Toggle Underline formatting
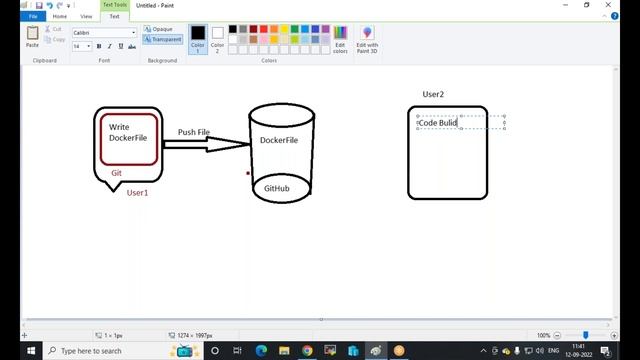Viewport: 640px width, 360px height. (x=121, y=47)
